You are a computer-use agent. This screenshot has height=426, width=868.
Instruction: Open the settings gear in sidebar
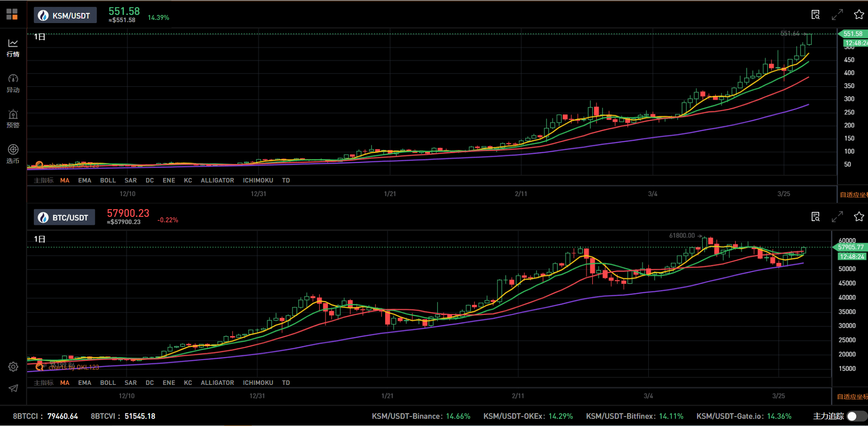click(13, 367)
